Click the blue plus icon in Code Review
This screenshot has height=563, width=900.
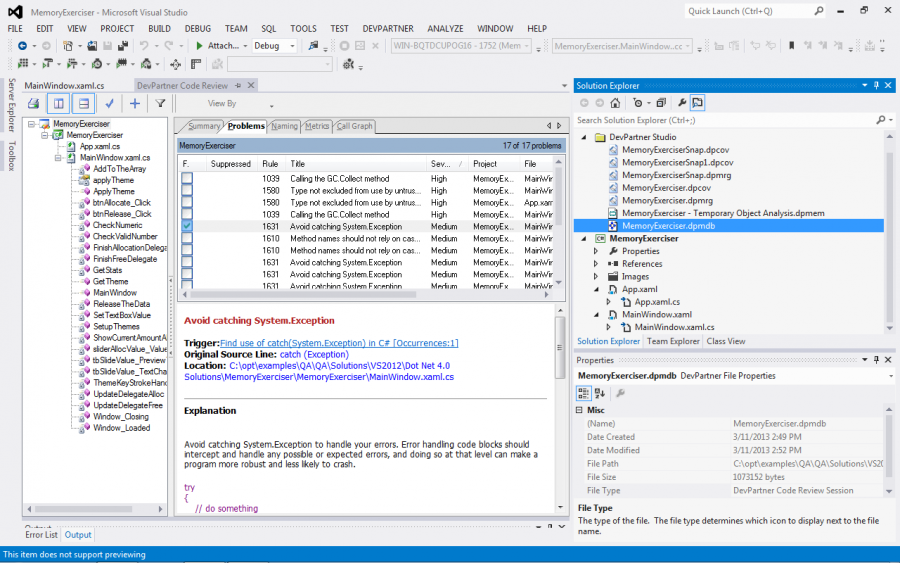[x=134, y=104]
